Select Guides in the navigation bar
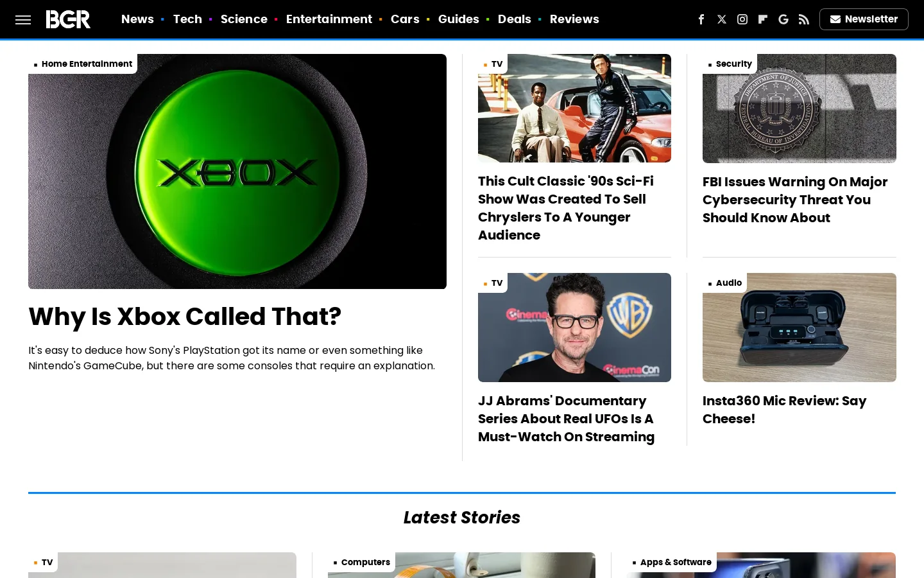This screenshot has width=924, height=578. pos(459,19)
